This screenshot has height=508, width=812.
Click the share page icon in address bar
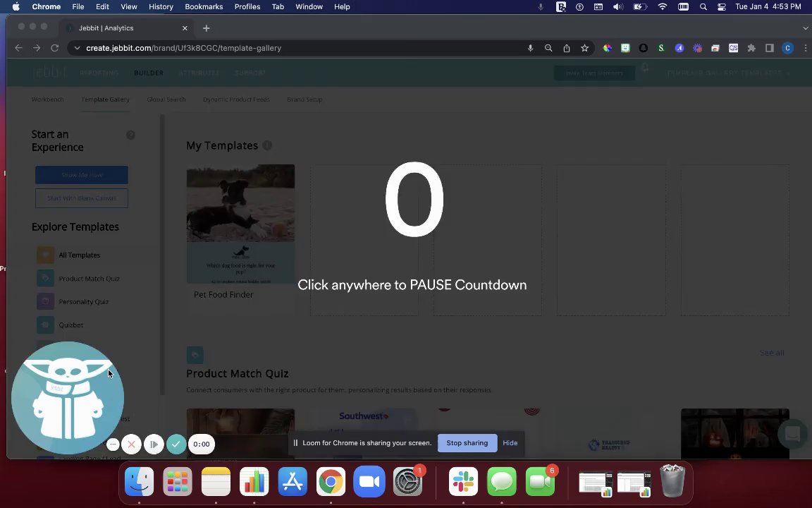[x=567, y=48]
